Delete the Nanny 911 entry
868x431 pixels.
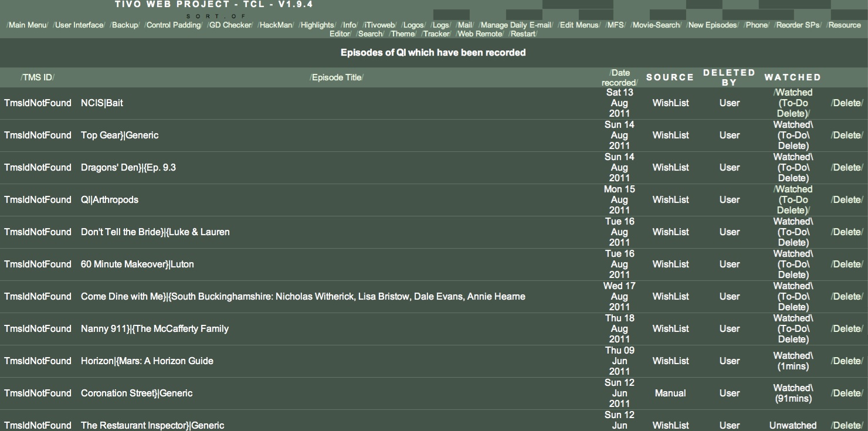847,329
